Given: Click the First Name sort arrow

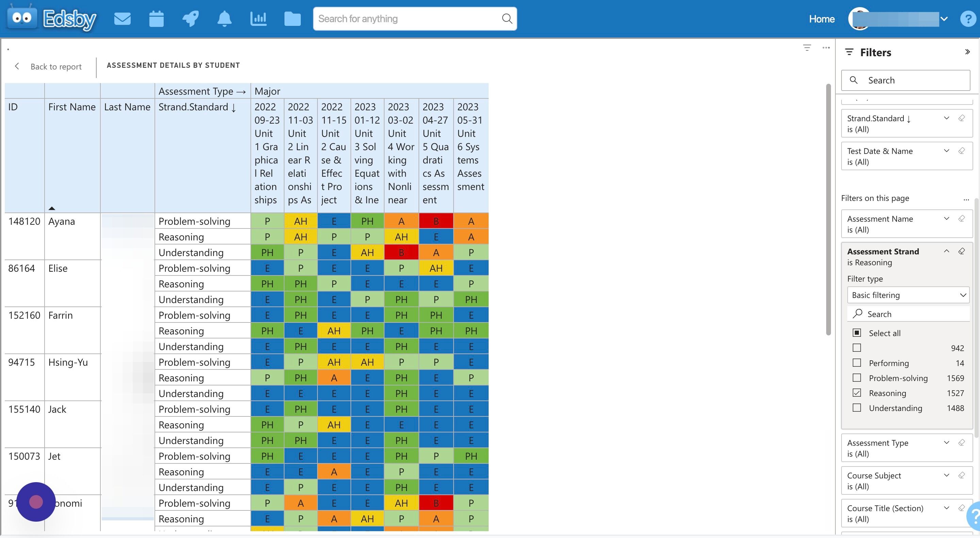Looking at the screenshot, I should (52, 208).
